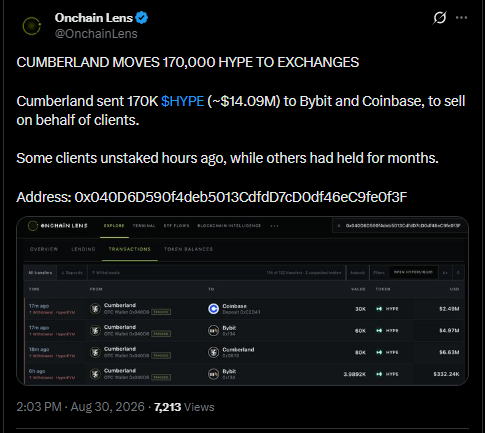Screen dimensions: 485x433
Task: Click the "Coinbase" recipient name
Action: [x=235, y=306]
